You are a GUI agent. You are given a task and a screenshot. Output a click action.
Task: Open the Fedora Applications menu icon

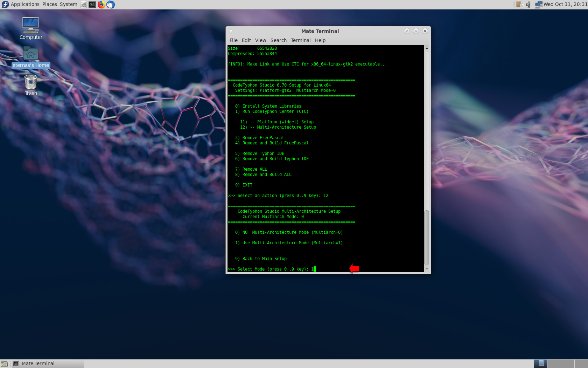[5, 4]
